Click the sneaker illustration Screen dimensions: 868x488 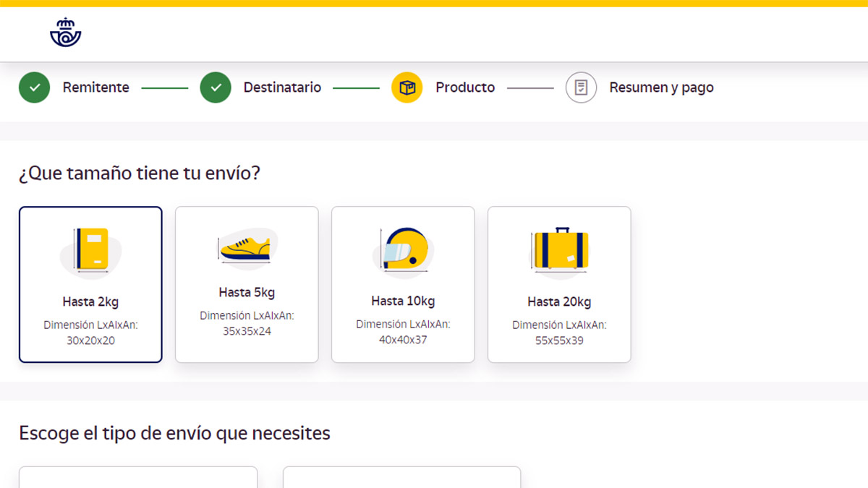pyautogui.click(x=246, y=247)
